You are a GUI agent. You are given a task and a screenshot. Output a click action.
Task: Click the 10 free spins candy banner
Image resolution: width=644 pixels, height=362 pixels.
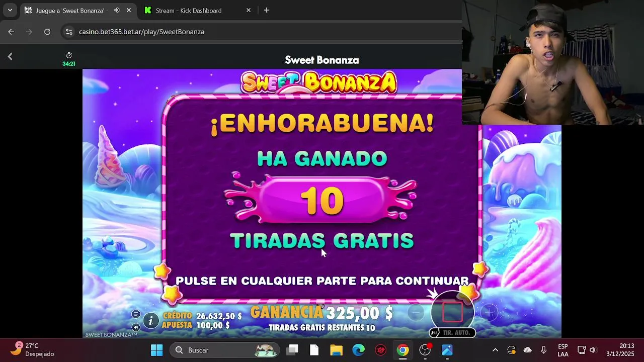pyautogui.click(x=322, y=200)
